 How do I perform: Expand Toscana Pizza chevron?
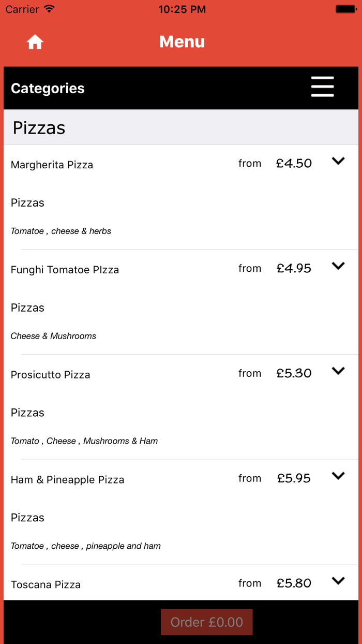point(338,581)
